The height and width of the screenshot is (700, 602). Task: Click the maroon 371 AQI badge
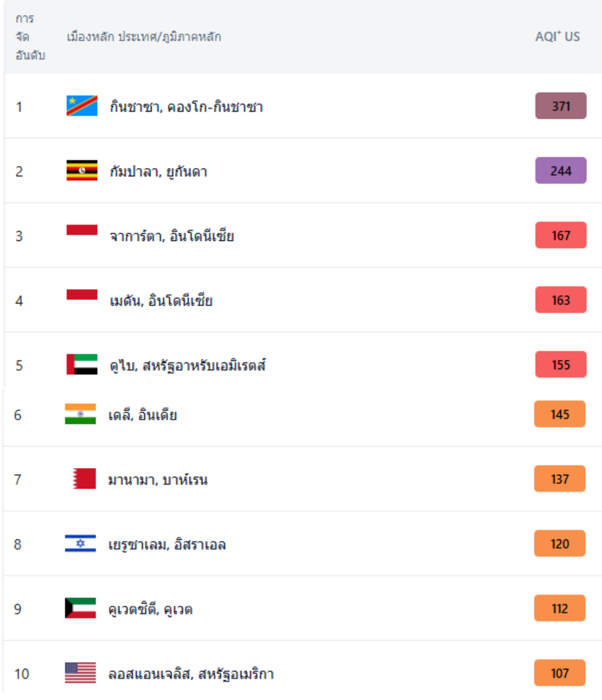561,106
